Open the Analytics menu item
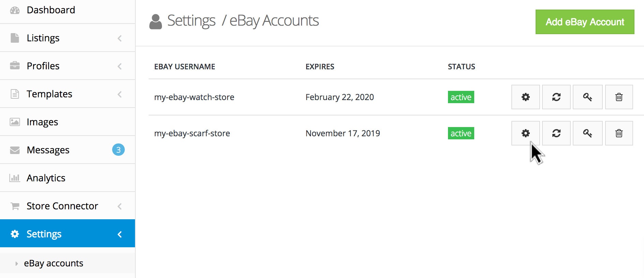This screenshot has height=278, width=644. pyautogui.click(x=46, y=178)
